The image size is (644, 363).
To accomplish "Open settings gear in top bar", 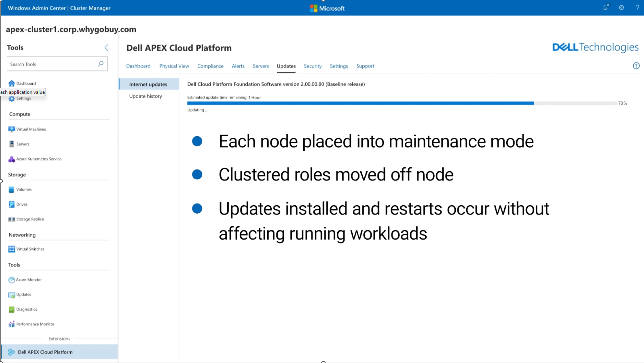I will point(622,8).
